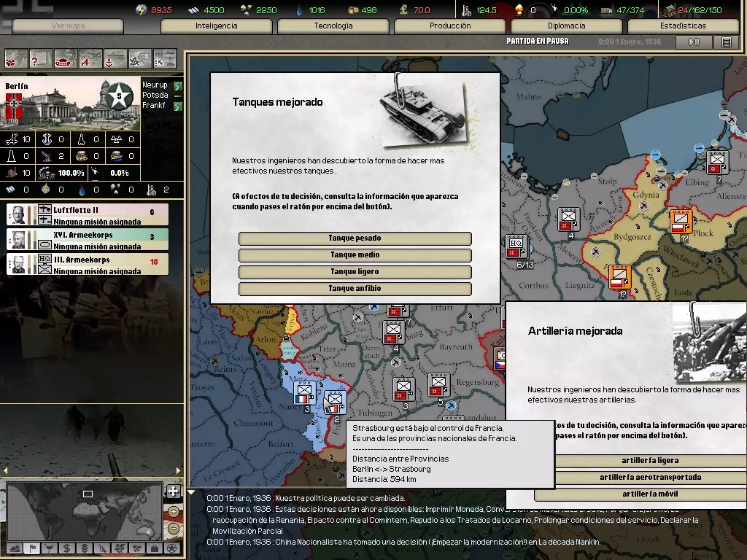Select the HQ unit counter showing 6/13

click(x=516, y=247)
